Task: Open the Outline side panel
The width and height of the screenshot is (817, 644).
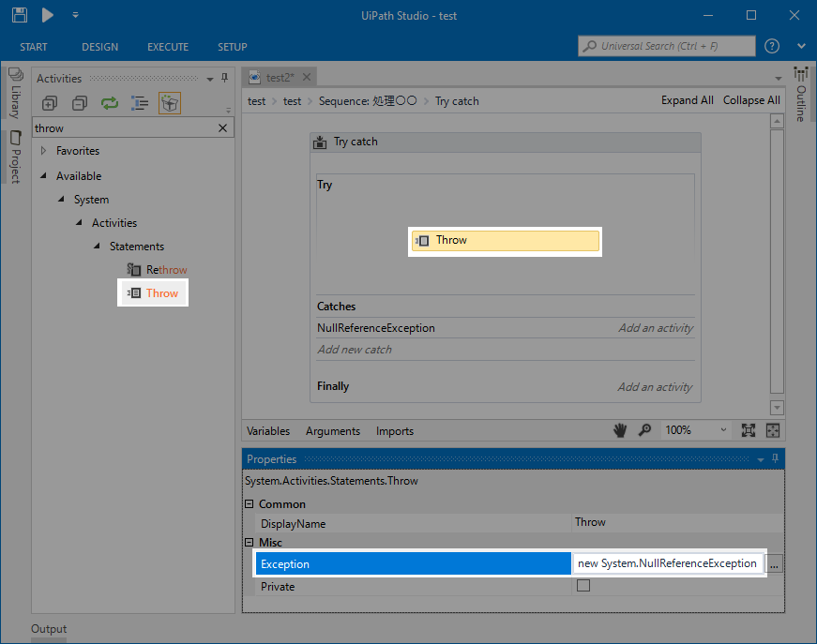Action: (x=801, y=95)
